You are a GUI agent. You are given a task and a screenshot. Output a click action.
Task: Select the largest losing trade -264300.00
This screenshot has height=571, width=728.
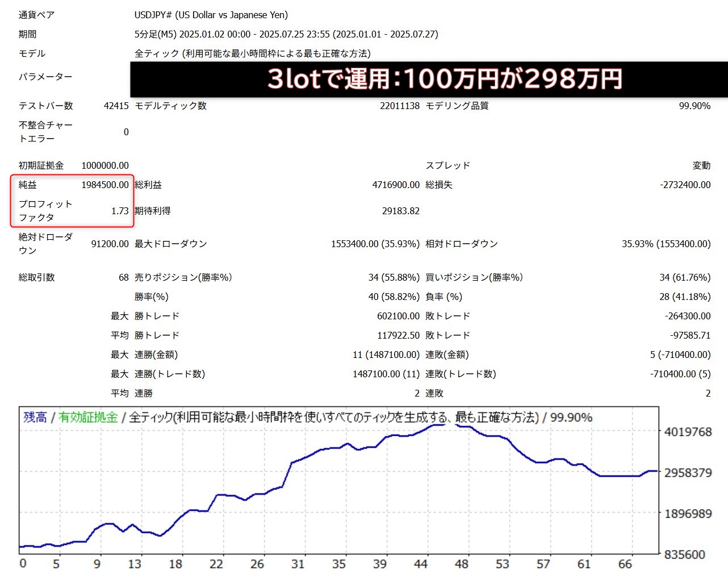[688, 316]
